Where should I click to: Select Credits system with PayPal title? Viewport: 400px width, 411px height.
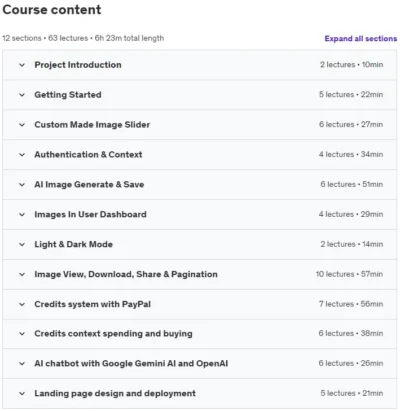pos(92,304)
